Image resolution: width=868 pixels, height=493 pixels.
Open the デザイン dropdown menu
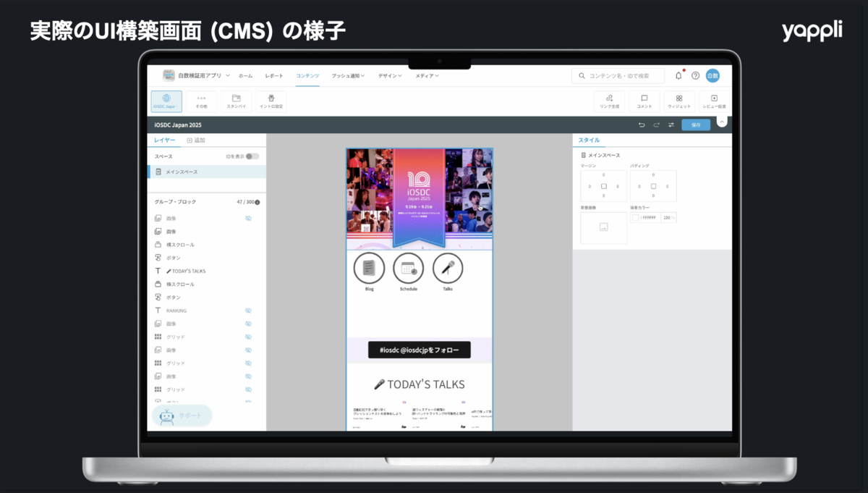click(x=391, y=75)
